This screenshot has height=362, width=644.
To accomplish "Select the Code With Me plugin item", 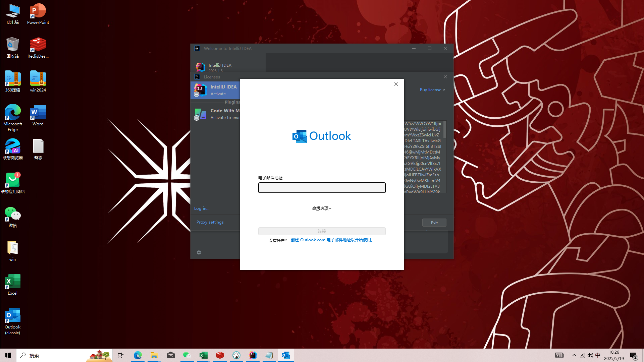I will point(216,114).
